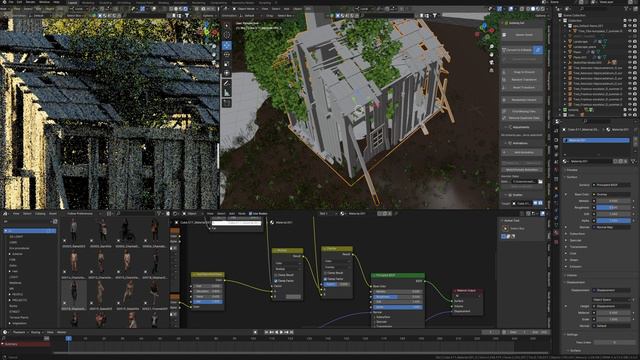Click the pan hand gizmo in right viewport
Image resolution: width=640 pixels, height=360 pixels.
491,54
